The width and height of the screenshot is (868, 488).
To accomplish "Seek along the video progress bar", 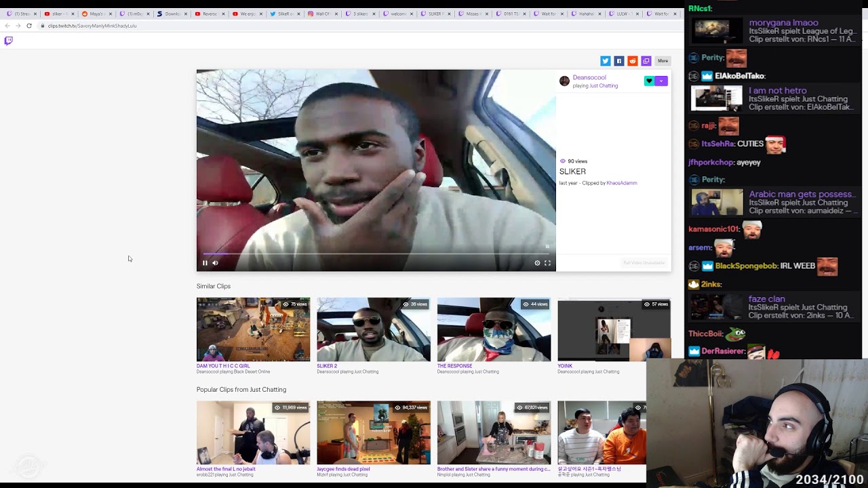I will pyautogui.click(x=376, y=254).
